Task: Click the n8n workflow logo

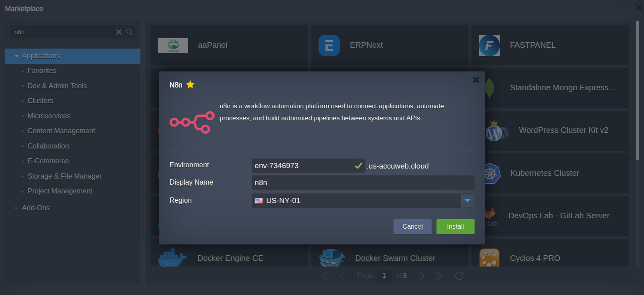Action: (x=192, y=122)
